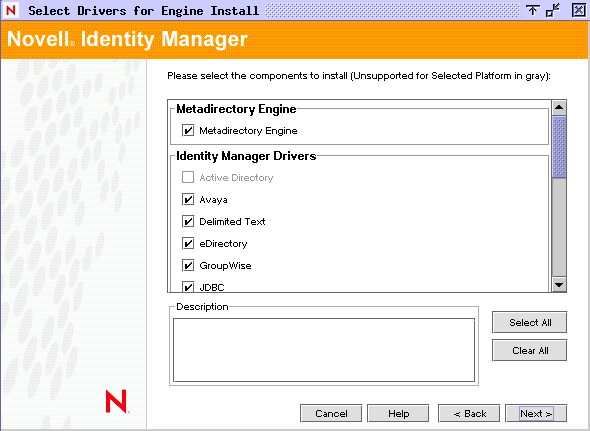Viewport: 590px width, 431px height.
Task: Close the Select Drivers for Engine Install window
Action: click(x=579, y=10)
